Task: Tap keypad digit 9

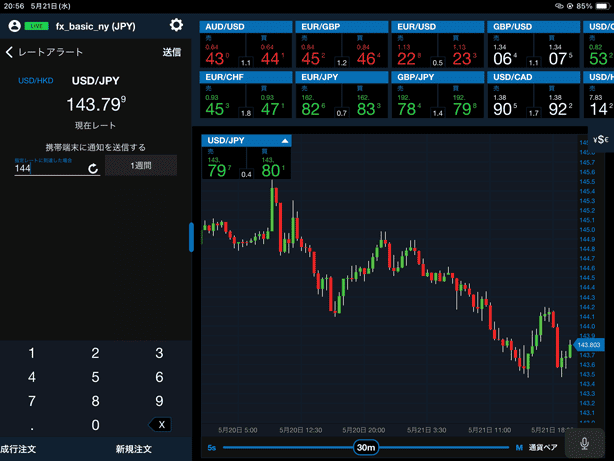Action: (x=159, y=401)
